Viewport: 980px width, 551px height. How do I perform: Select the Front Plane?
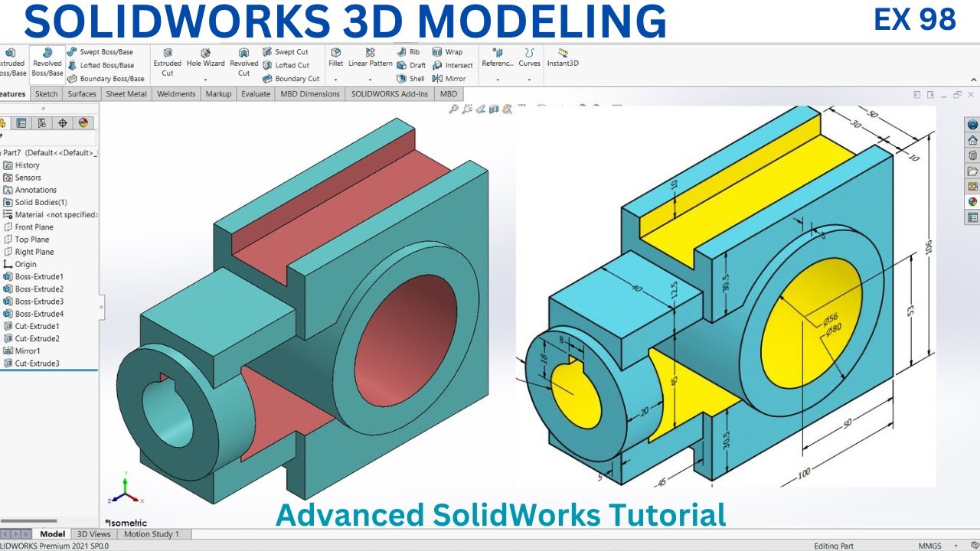coord(28,227)
